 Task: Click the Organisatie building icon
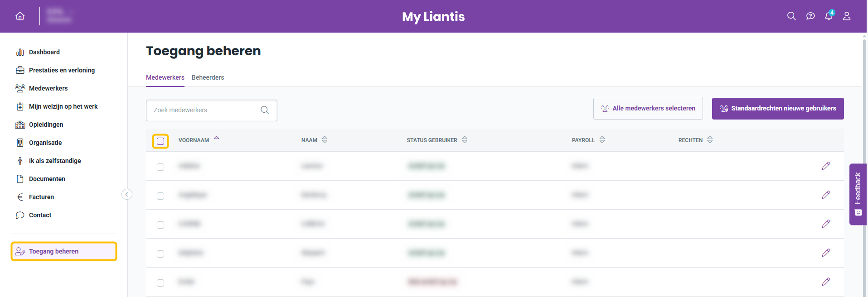click(x=20, y=143)
